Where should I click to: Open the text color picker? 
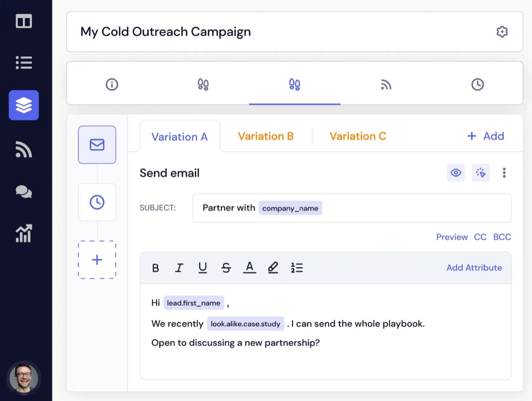(x=249, y=267)
